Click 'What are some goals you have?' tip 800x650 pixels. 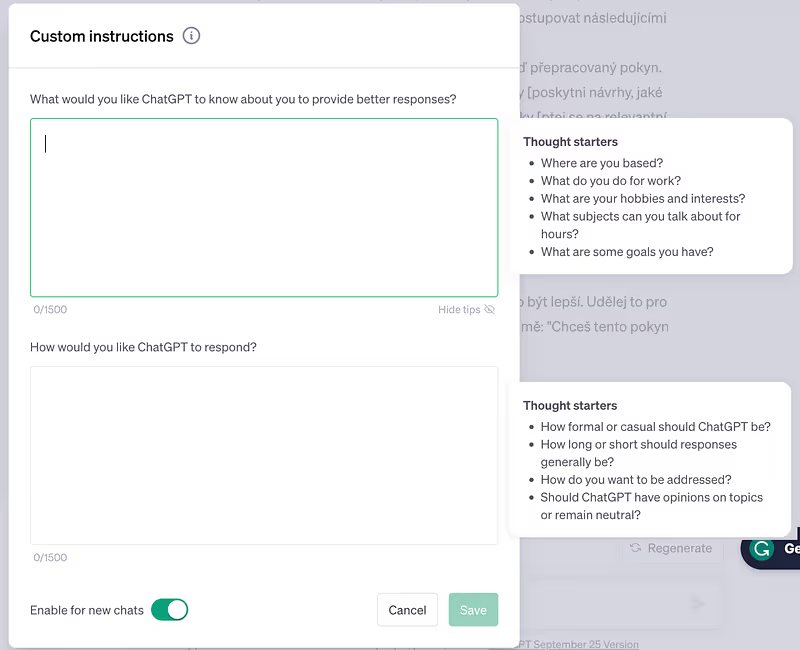point(627,252)
